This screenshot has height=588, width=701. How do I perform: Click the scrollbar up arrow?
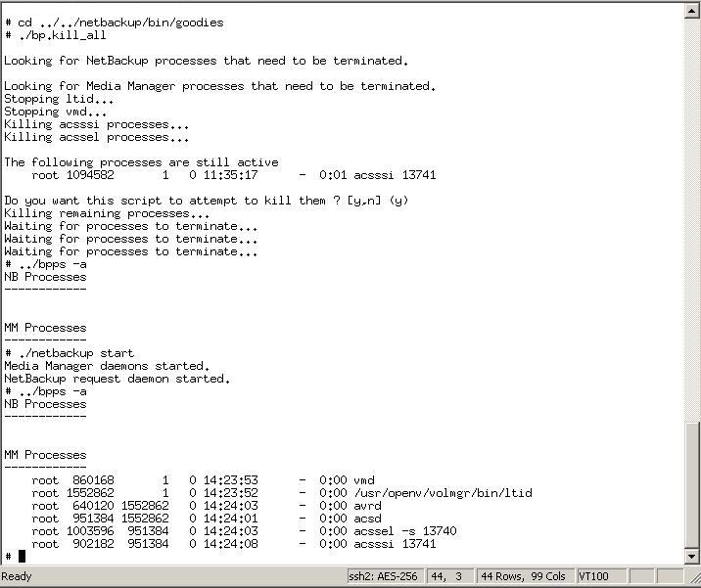coord(691,11)
